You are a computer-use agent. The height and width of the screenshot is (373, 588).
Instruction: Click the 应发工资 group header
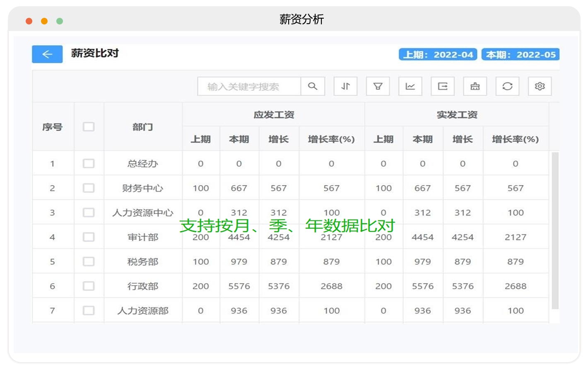[x=274, y=115]
